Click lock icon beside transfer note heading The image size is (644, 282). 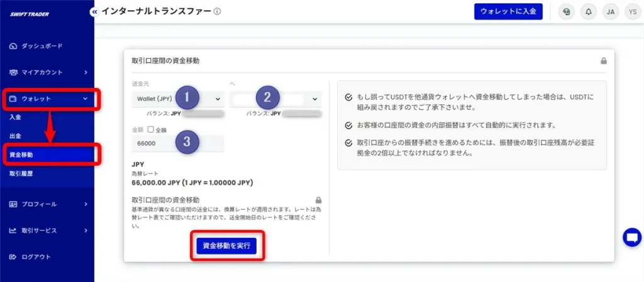tap(318, 200)
